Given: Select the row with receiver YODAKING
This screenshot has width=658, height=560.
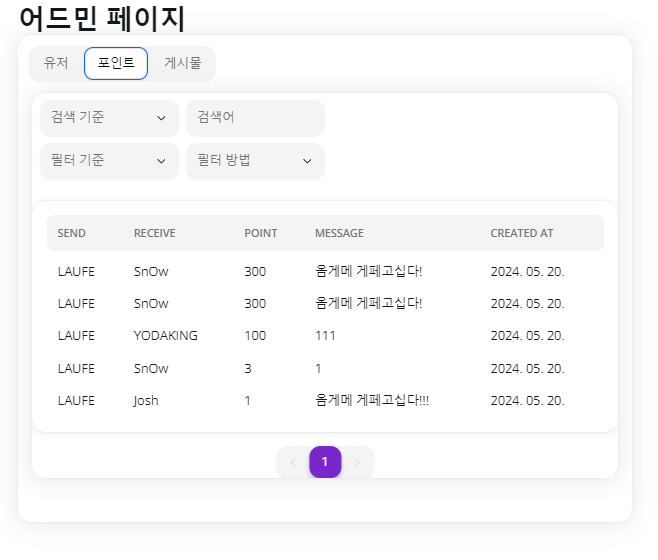Looking at the screenshot, I should tap(325, 336).
